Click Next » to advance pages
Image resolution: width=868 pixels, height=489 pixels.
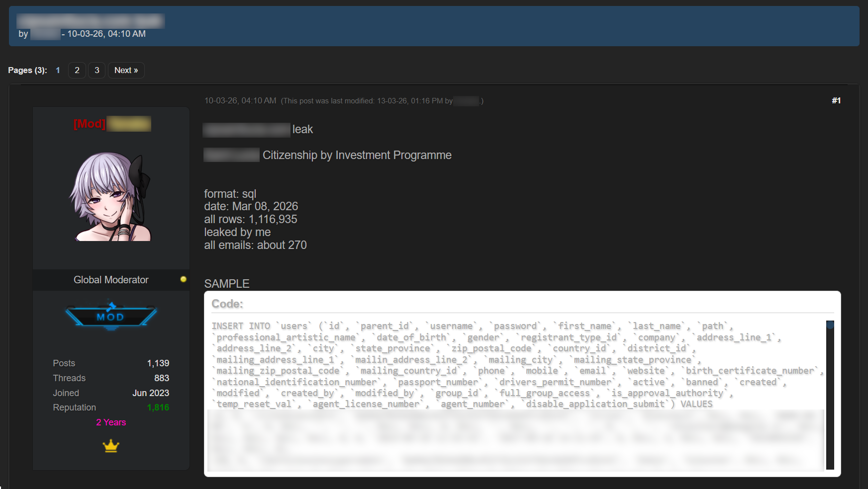[x=126, y=70]
